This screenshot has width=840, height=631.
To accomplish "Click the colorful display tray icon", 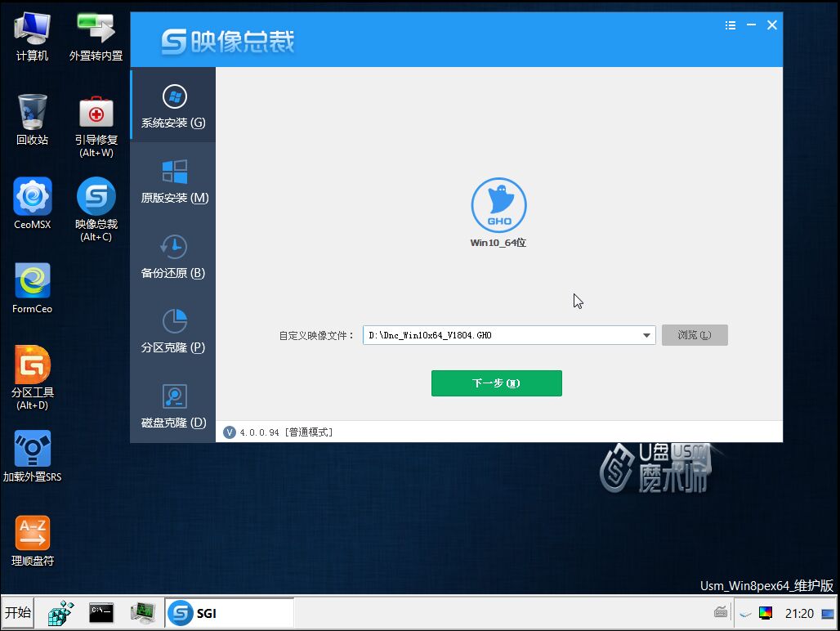I will pos(766,613).
